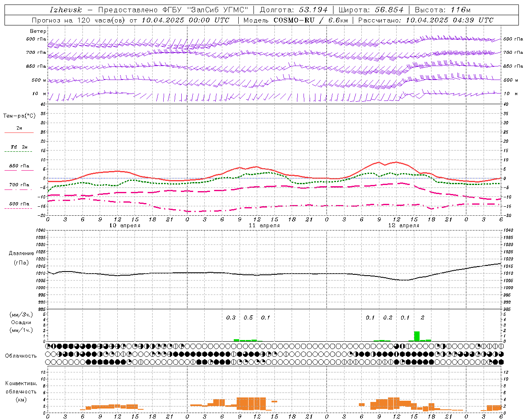The width and height of the screenshot is (525, 420).
Task: Select the forecast start "10.04.2025 00:00 UTC"
Action: [x=185, y=20]
